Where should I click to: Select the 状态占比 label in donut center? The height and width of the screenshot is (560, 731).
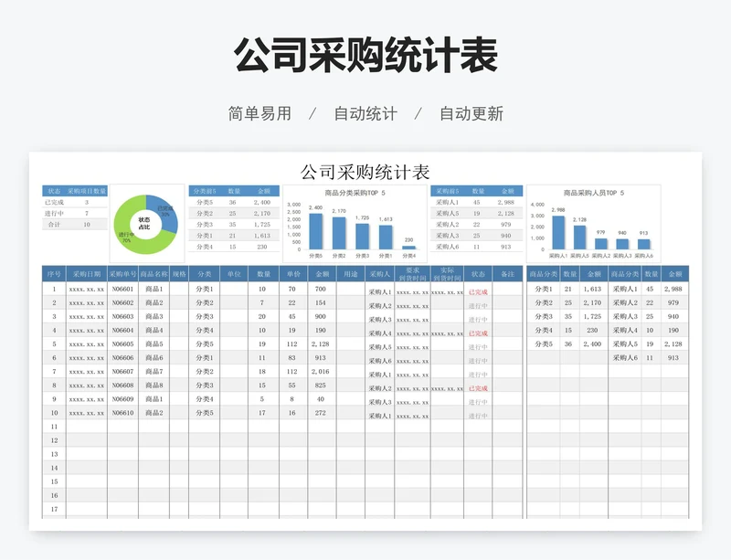144,223
